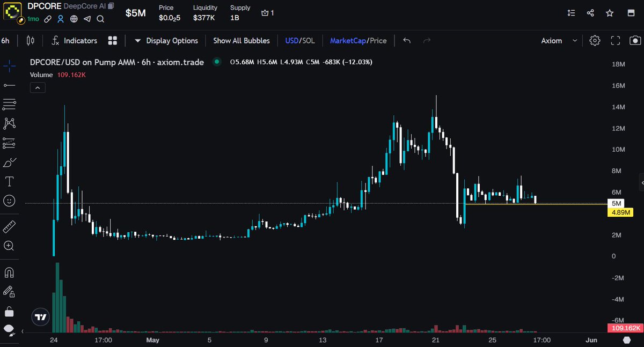This screenshot has height=347, width=644.
Task: Switch chart to Price view
Action: coord(377,41)
